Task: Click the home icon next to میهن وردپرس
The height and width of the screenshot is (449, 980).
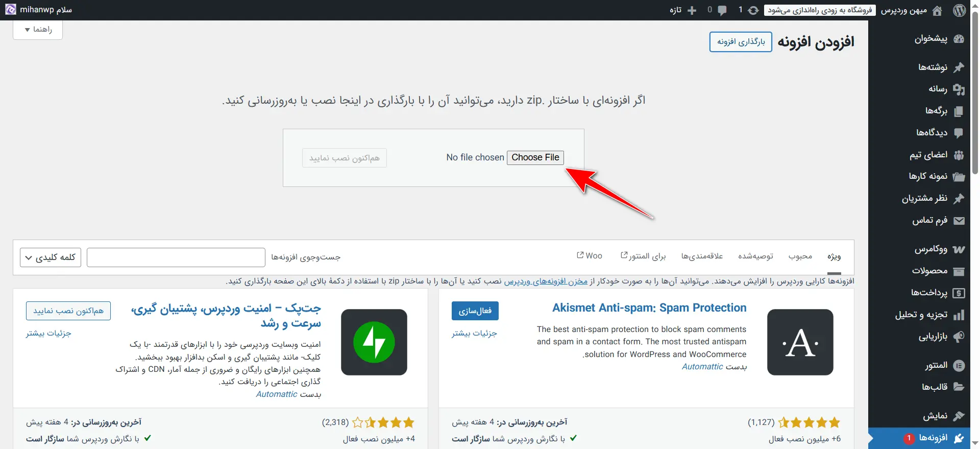Action: click(x=937, y=11)
